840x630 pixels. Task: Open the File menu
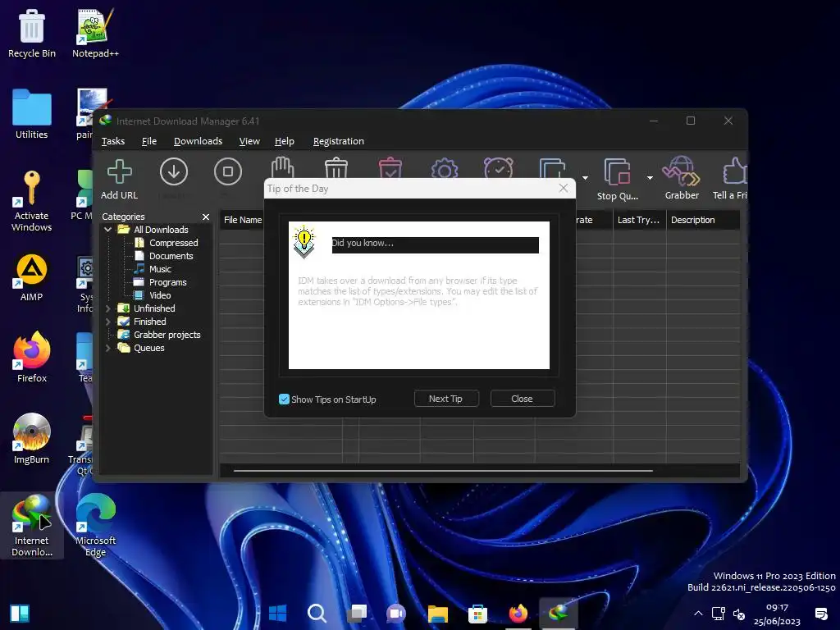tap(149, 141)
